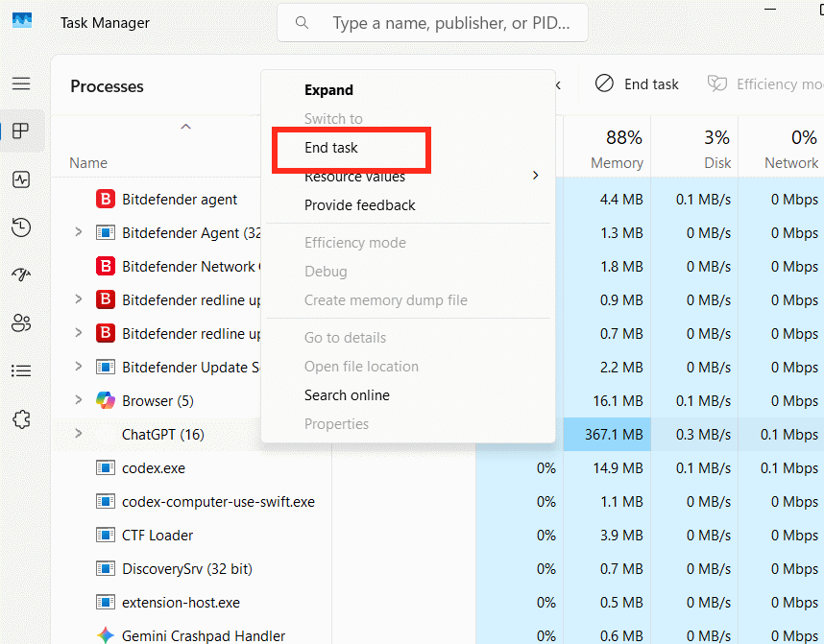Click the CTF Loader process icon
The width and height of the screenshot is (824, 644).
[x=105, y=535]
